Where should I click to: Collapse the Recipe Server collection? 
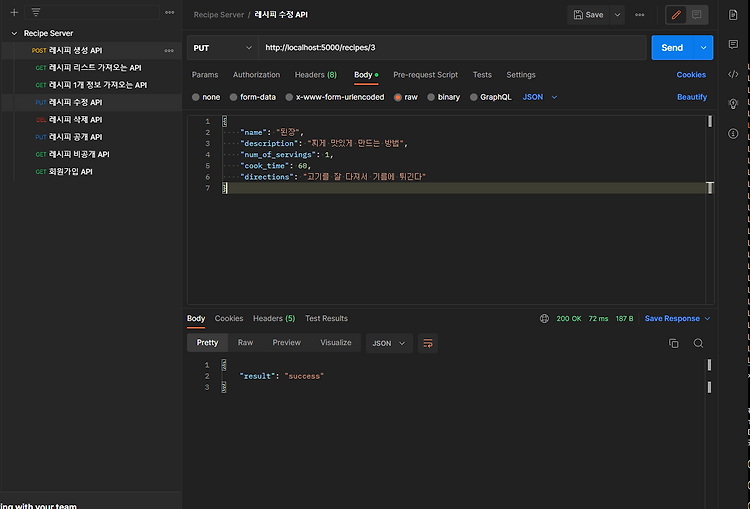click(14, 33)
